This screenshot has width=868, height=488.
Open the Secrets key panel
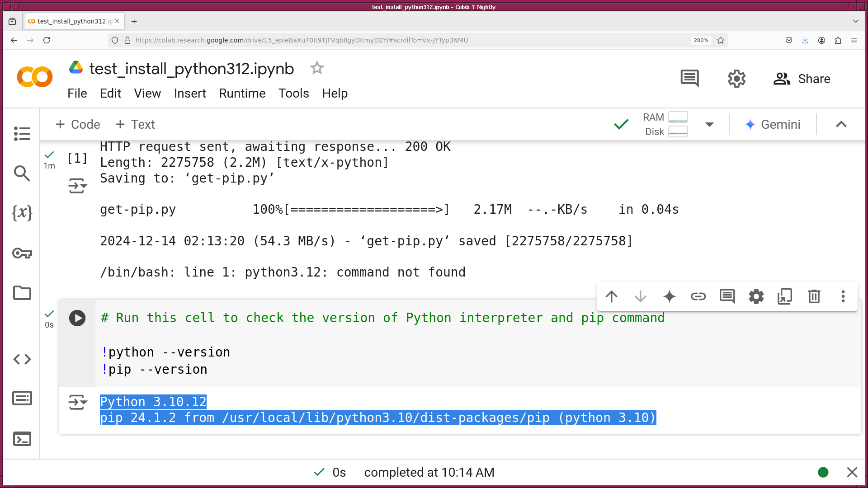[x=22, y=253]
